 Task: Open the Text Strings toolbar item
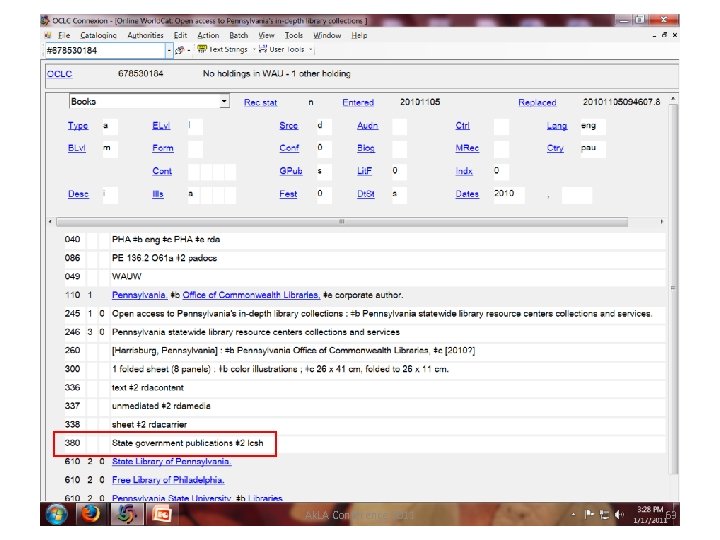click(228, 49)
